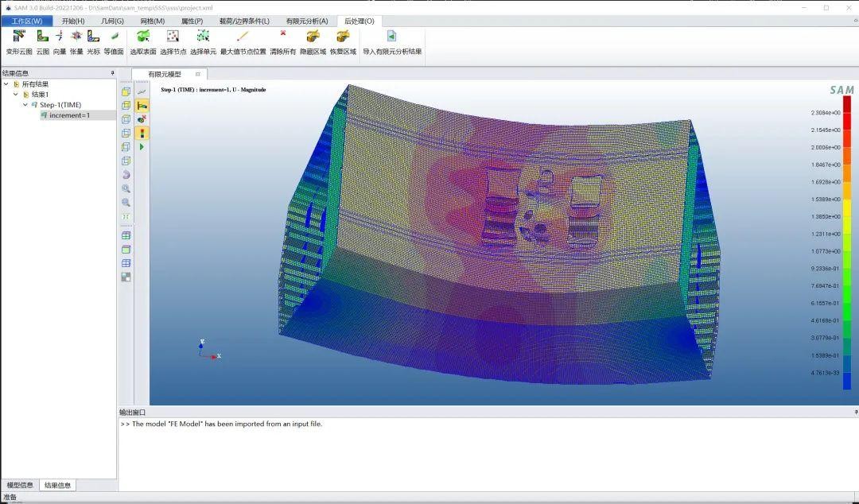Screen dimensions: 859x504
Task: Click the 等值面 isosurface icon
Action: tap(114, 37)
